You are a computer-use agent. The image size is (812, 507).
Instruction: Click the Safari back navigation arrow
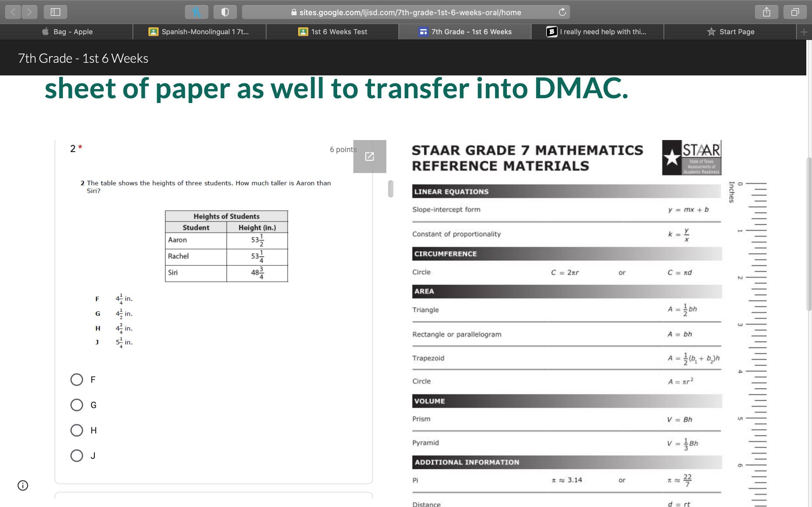(13, 12)
